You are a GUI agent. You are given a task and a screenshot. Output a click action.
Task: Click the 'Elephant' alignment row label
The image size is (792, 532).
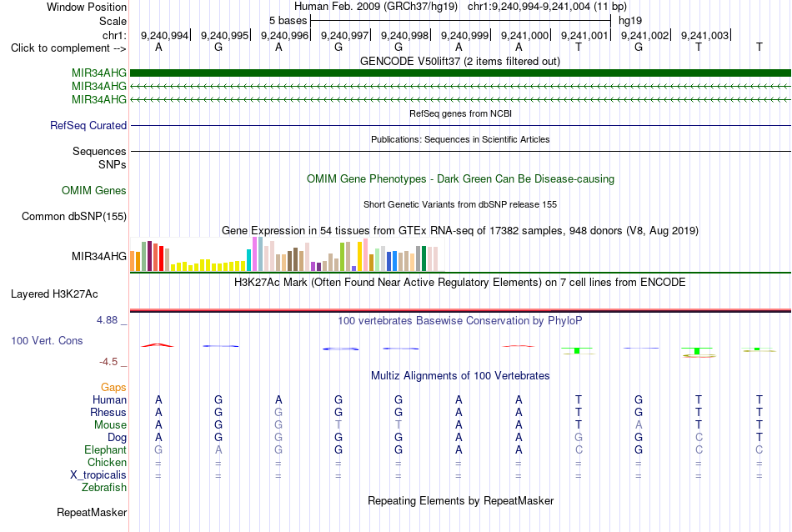click(105, 450)
